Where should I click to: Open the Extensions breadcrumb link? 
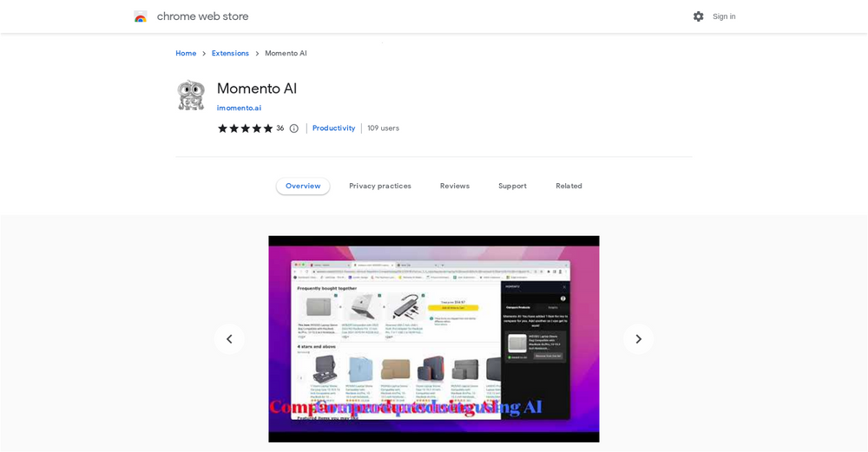point(230,53)
